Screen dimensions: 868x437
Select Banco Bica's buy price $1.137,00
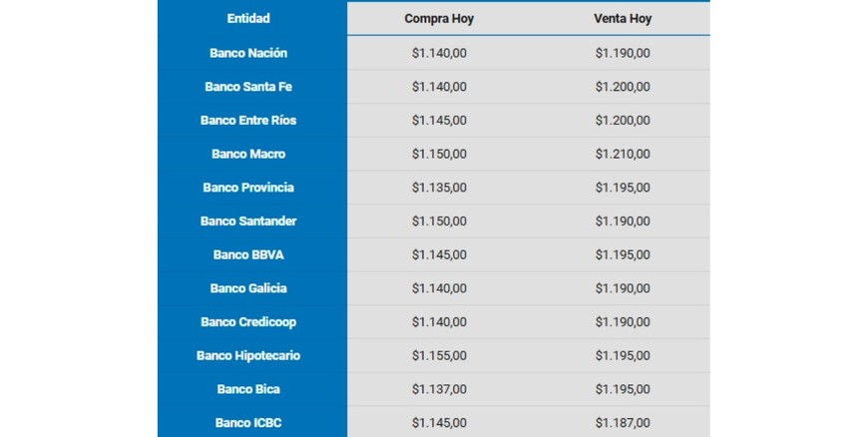(438, 389)
